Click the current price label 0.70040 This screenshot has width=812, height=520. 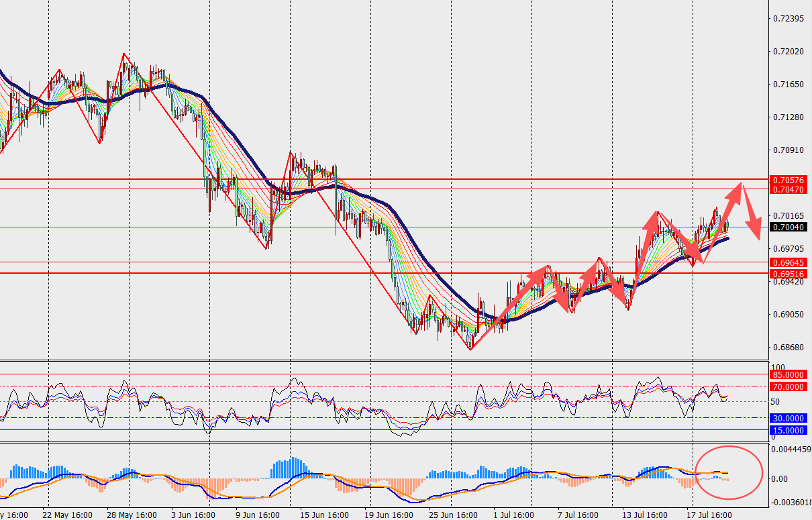[789, 227]
